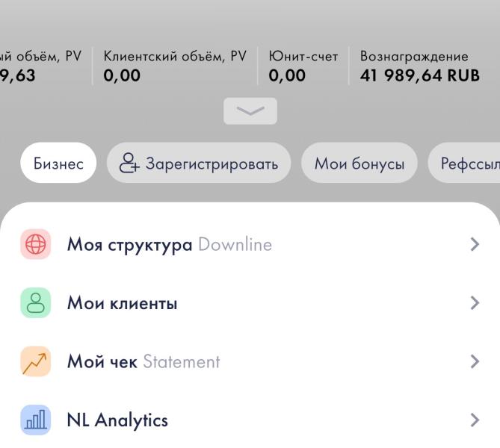Click the green person Мои клиенты icon
This screenshot has height=448, width=500.
click(35, 303)
